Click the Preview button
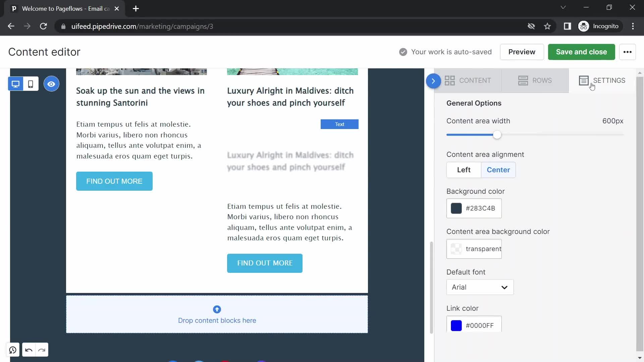This screenshot has width=644, height=362. [522, 52]
